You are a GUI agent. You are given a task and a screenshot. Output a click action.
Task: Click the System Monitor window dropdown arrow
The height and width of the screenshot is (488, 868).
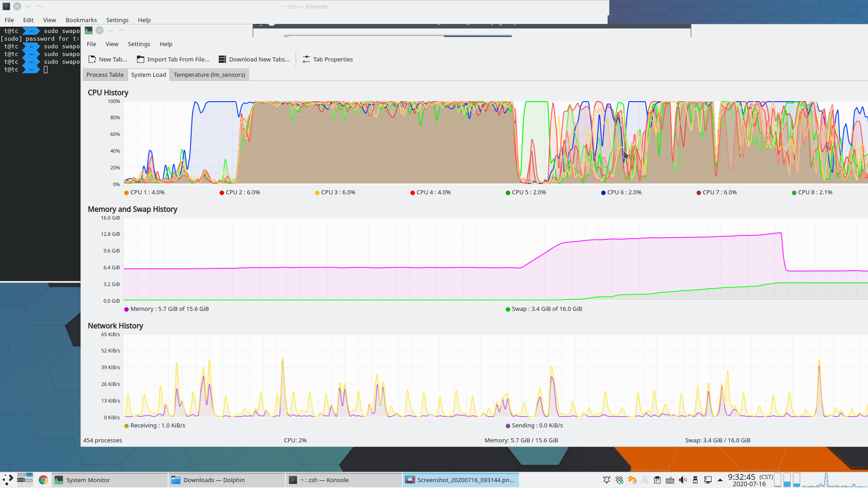pos(110,30)
